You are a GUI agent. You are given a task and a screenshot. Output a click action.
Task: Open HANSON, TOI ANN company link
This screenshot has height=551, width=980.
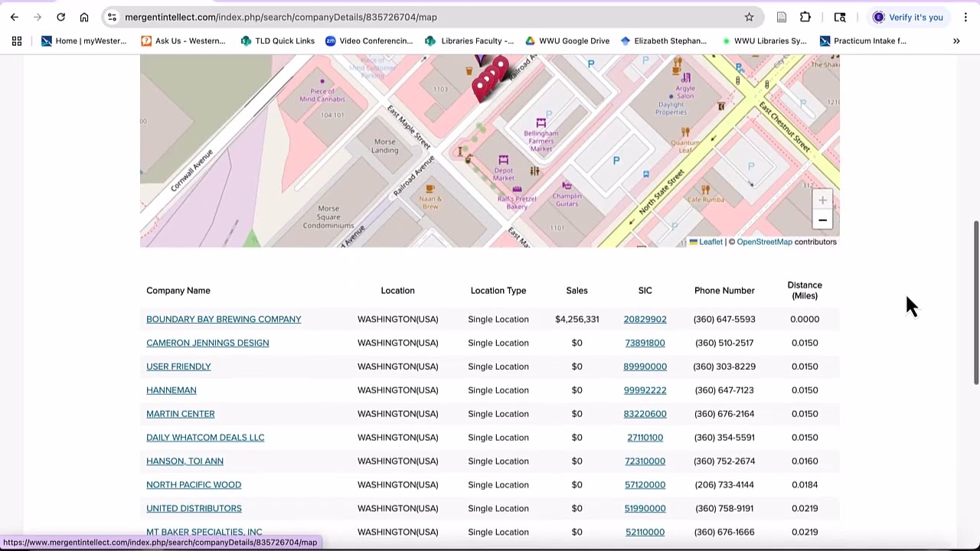pos(185,461)
